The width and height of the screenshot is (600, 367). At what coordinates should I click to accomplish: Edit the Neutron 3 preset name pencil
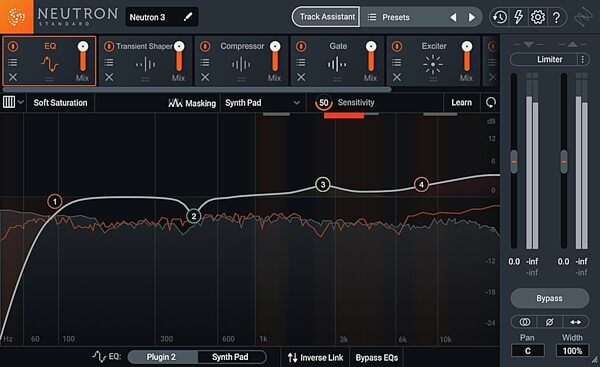click(188, 17)
